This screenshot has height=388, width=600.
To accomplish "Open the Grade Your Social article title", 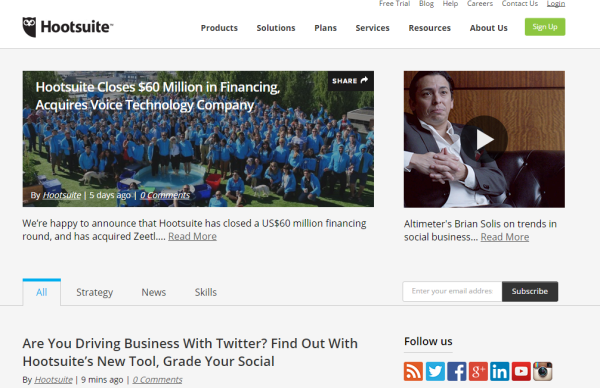I will [190, 352].
